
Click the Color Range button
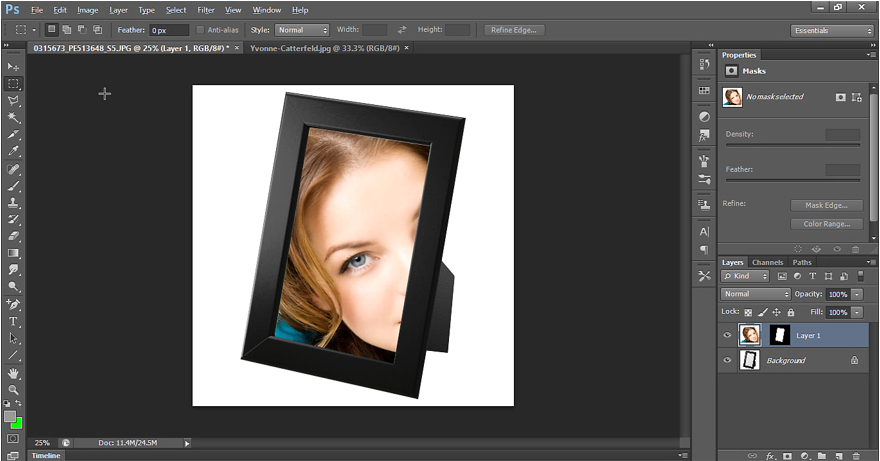pos(826,224)
